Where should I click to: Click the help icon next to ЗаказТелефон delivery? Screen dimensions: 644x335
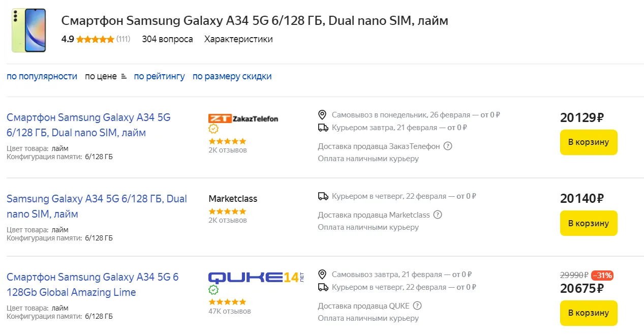(448, 146)
